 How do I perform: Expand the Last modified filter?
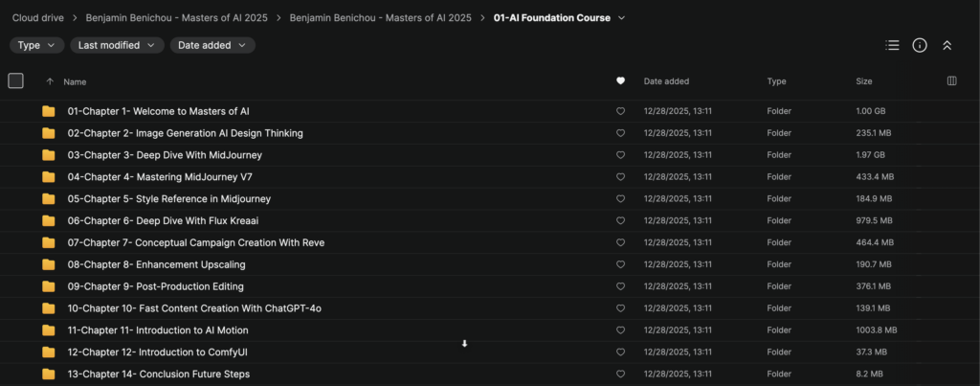[117, 45]
